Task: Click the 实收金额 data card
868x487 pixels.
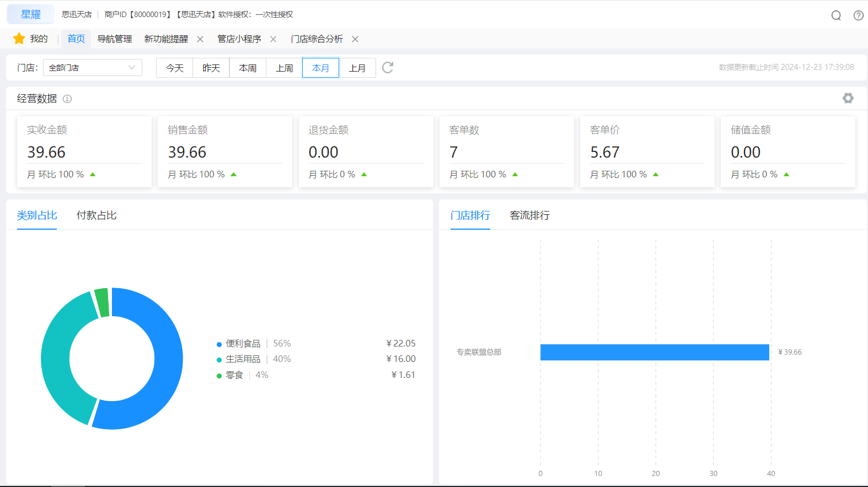Action: coord(84,151)
